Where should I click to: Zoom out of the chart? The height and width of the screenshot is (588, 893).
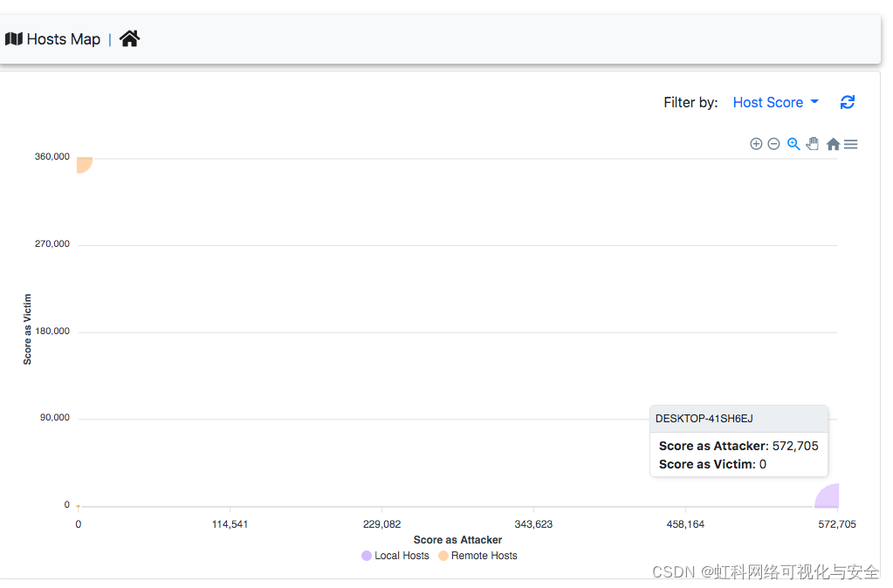click(x=773, y=144)
